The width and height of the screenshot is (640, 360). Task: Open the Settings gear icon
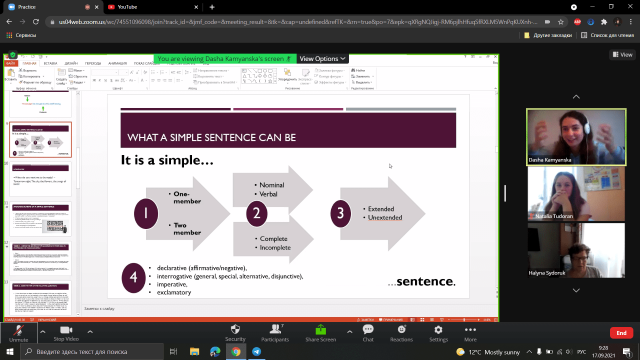tap(438, 329)
